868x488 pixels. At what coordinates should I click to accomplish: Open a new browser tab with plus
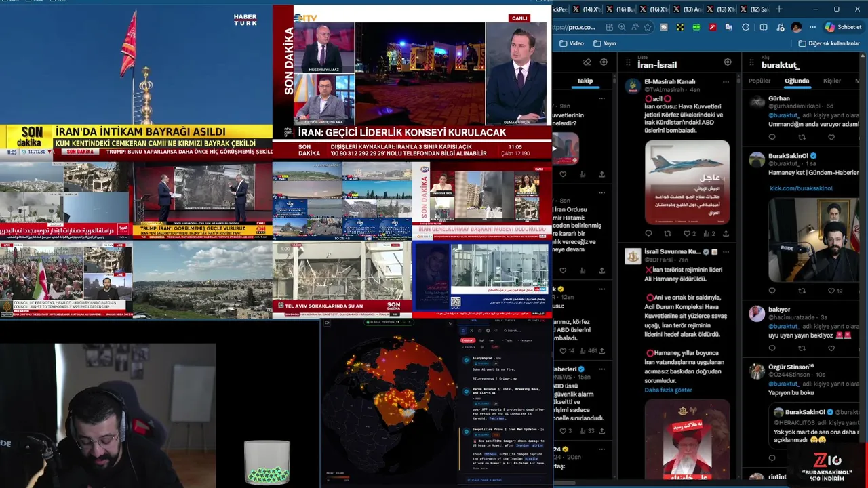pos(779,9)
